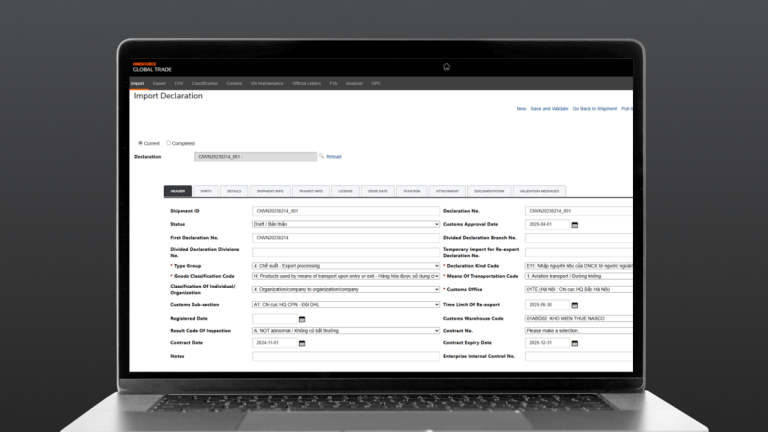768x432 pixels.
Task: Expand the Status dropdown
Action: tap(345, 225)
